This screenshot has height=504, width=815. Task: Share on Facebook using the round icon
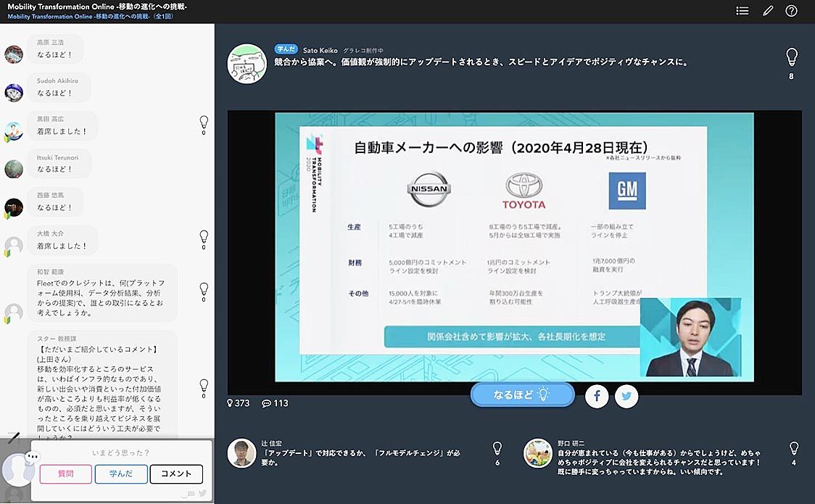597,396
